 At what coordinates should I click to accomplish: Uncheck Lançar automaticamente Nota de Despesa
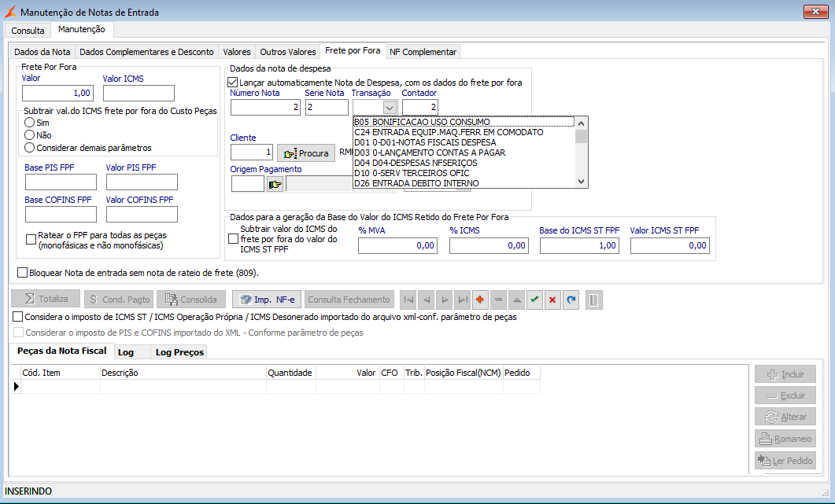pos(232,82)
